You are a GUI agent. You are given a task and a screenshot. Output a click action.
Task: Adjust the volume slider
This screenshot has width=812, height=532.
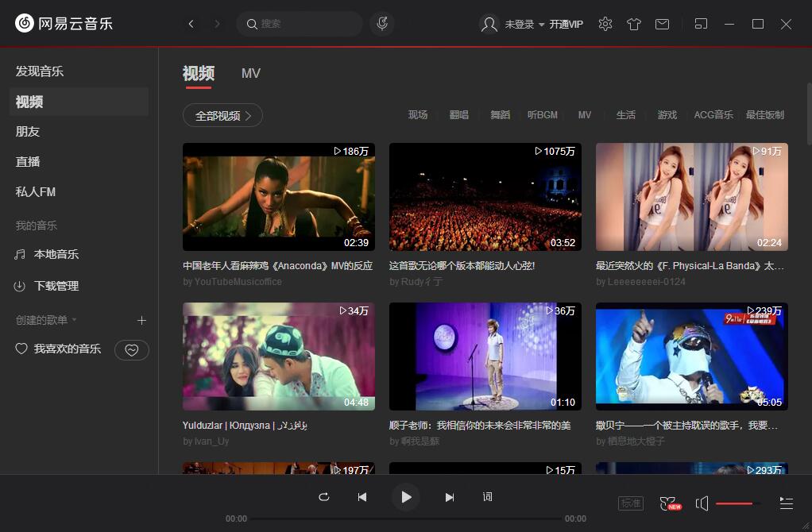pos(737,503)
